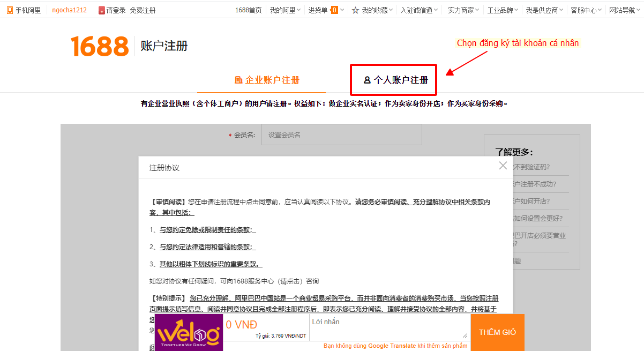644x351 pixels.
Task: Go to 1688首页 in top bar
Action: pyautogui.click(x=249, y=10)
